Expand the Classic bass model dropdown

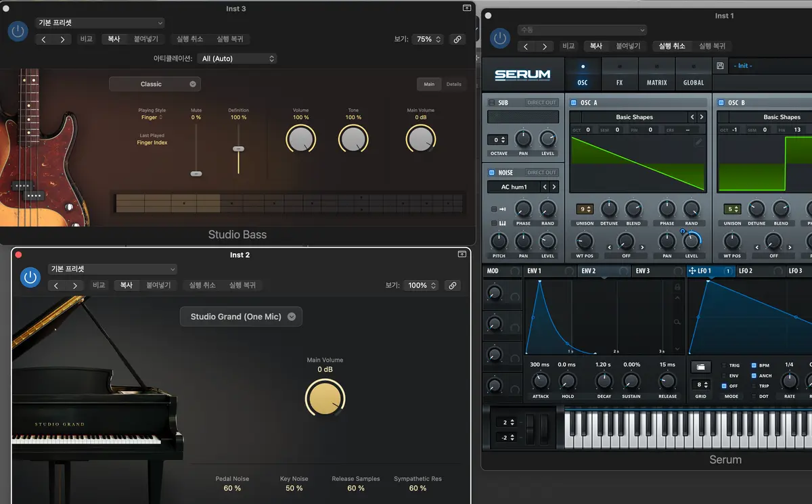click(x=155, y=84)
